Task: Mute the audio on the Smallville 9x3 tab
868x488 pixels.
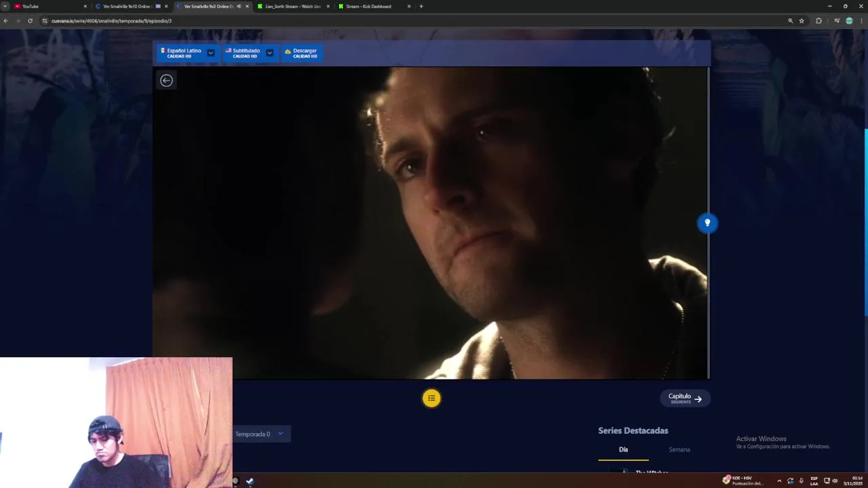Action: (x=239, y=6)
